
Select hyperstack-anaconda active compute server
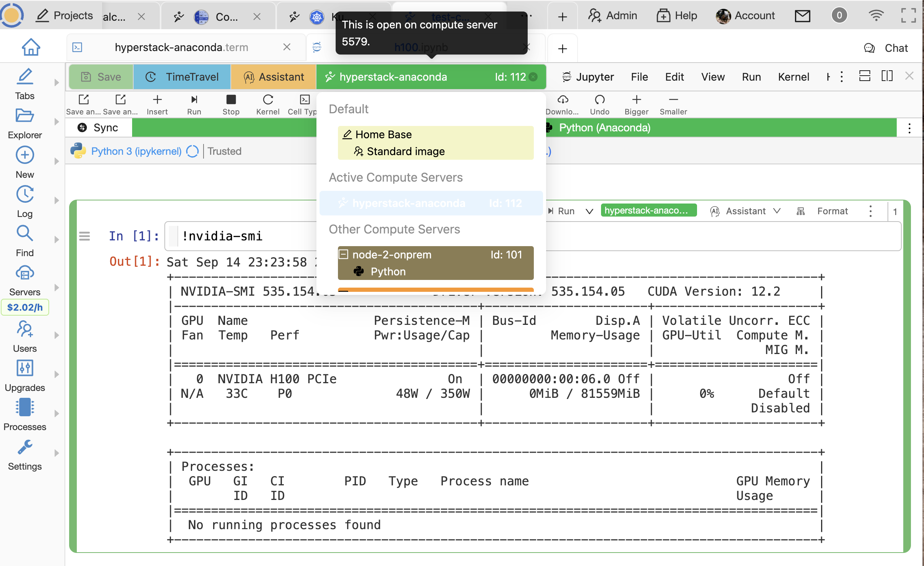click(432, 202)
